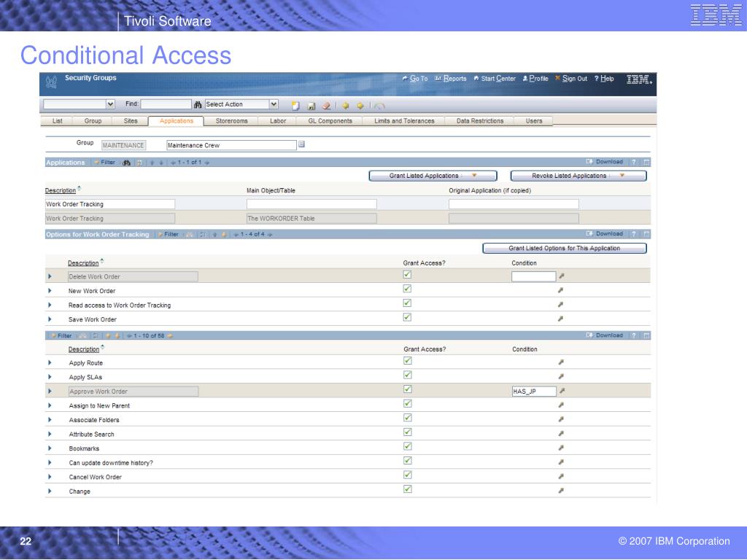This screenshot has width=747, height=560.
Task: Open condition lookup icon next to HAS_JP
Action: [x=562, y=391]
